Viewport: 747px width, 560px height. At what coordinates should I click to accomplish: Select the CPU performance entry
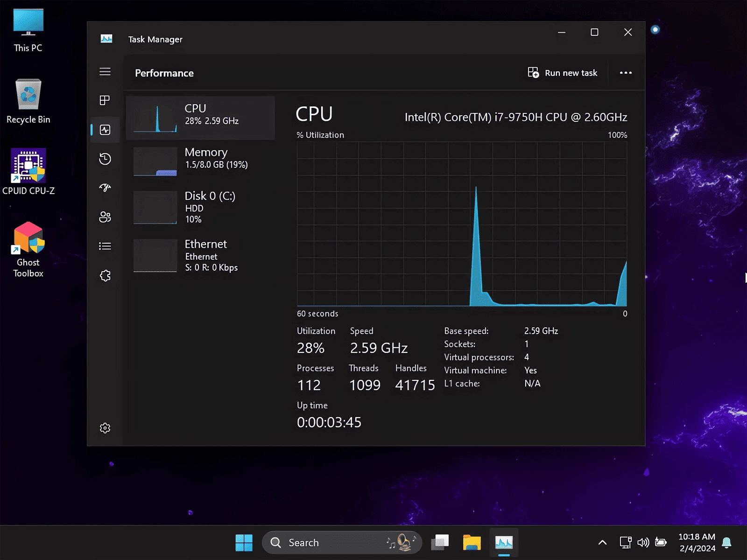[x=200, y=118]
